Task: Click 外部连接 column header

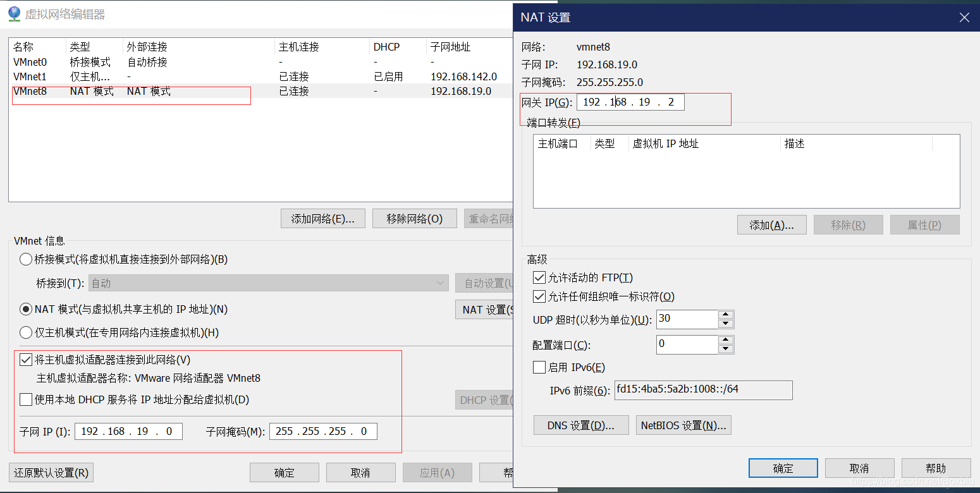Action: pyautogui.click(x=199, y=47)
